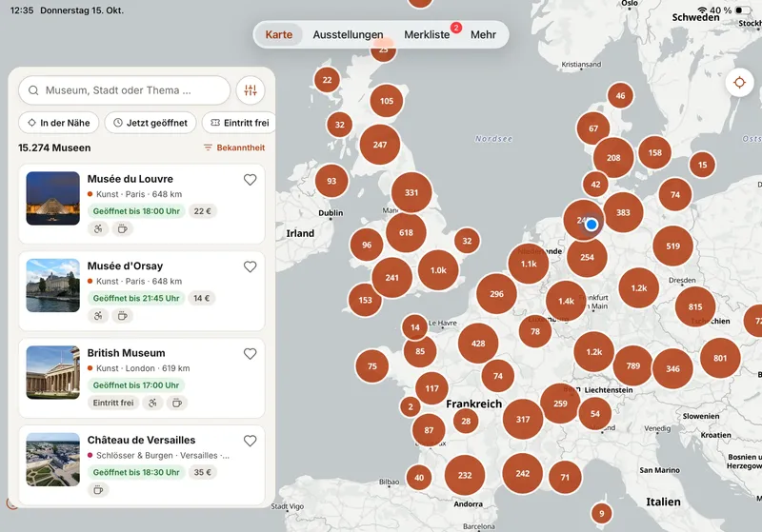Open the Musée d'Orsay entry
This screenshot has height=532, width=762.
pos(142,291)
